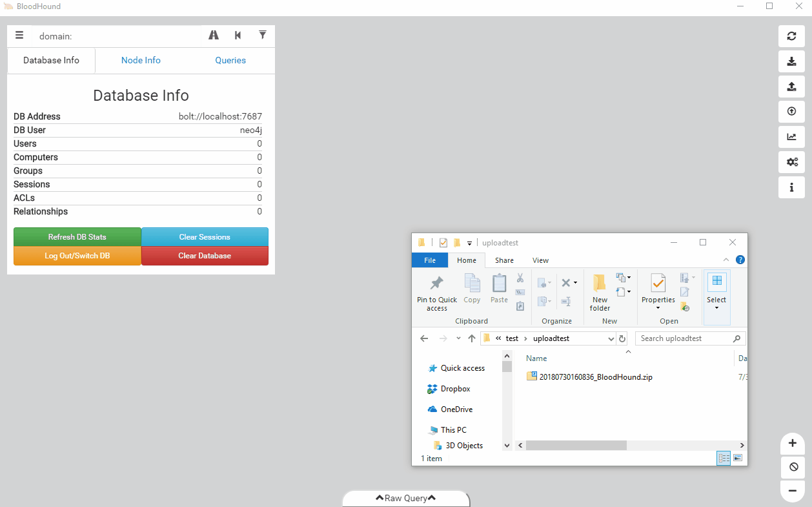
Task: Click Pin to Quick access in the Explorer ribbon
Action: coord(437,293)
